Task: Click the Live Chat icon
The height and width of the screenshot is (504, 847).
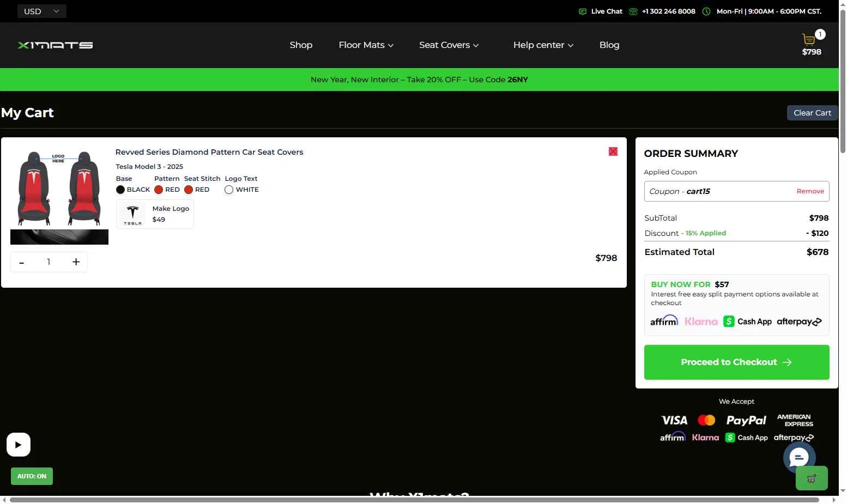Action: pyautogui.click(x=583, y=11)
